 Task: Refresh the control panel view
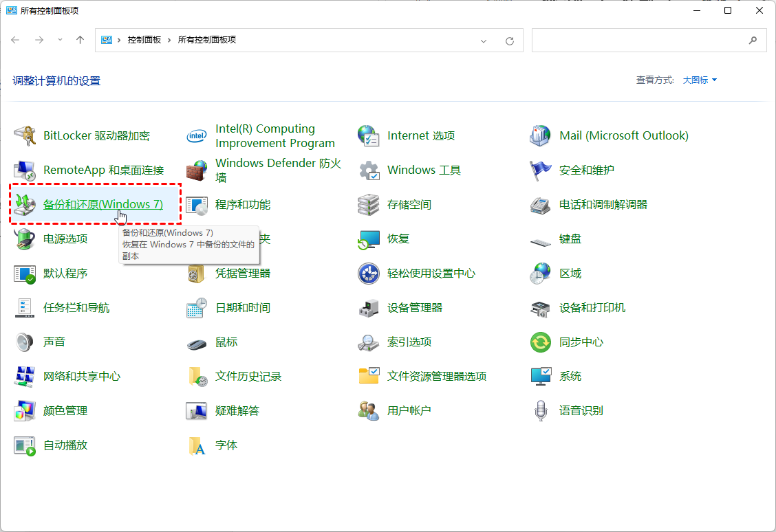click(510, 41)
